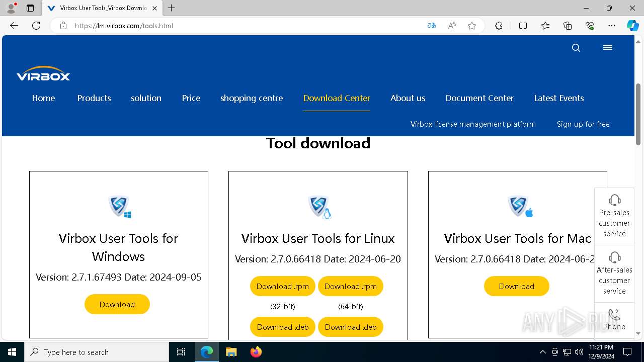This screenshot has width=644, height=362.
Task: Select the Virbox User Tools browser tab
Action: [x=102, y=8]
